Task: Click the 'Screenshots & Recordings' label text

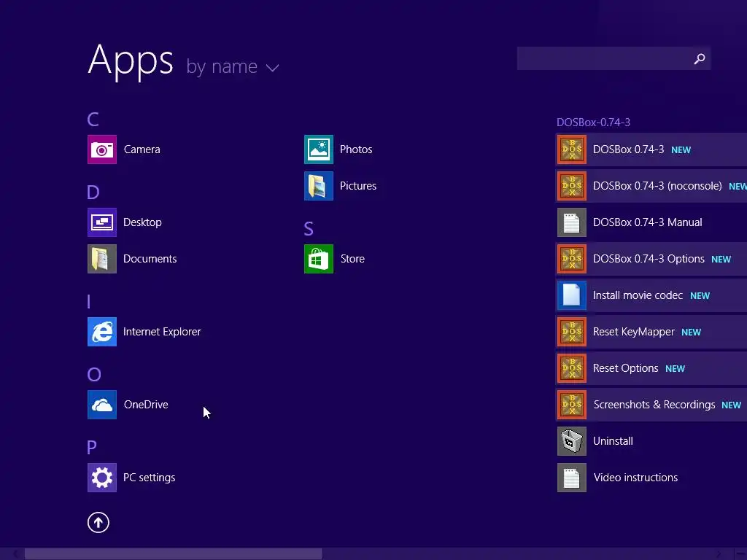Action: click(x=654, y=405)
